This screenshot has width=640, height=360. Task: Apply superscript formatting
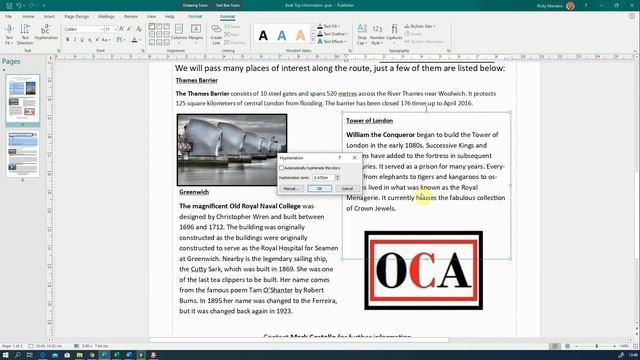coord(97,40)
